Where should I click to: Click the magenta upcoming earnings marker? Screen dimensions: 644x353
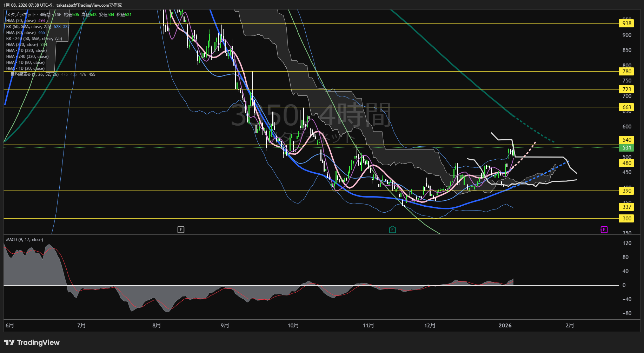604,230
